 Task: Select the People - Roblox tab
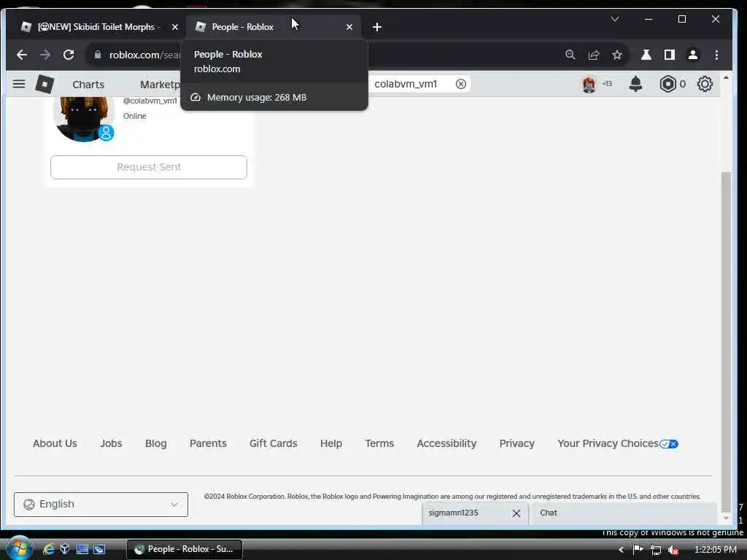point(274,27)
